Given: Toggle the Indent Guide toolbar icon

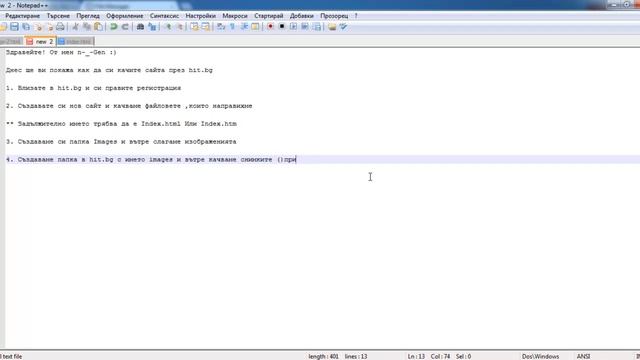Looking at the screenshot, I should tap(244, 27).
